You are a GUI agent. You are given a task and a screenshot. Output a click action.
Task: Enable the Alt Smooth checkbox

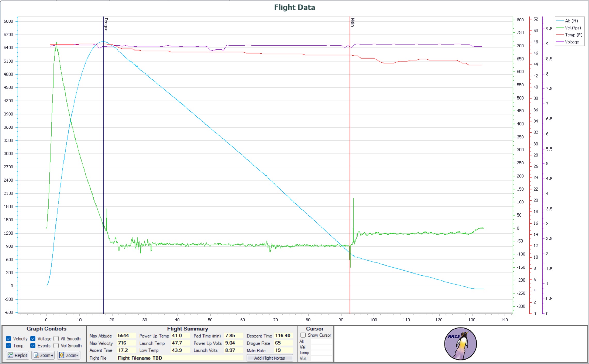tap(56, 338)
